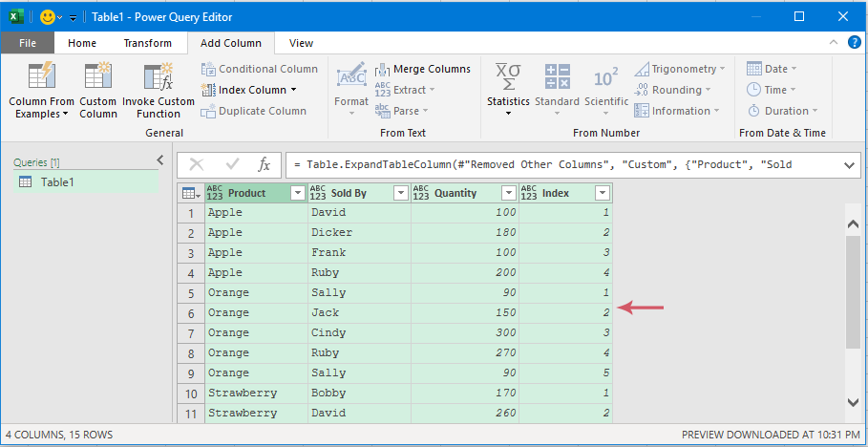Viewport: 868px width, 447px height.
Task: Click the Scientific icon
Action: click(x=606, y=76)
